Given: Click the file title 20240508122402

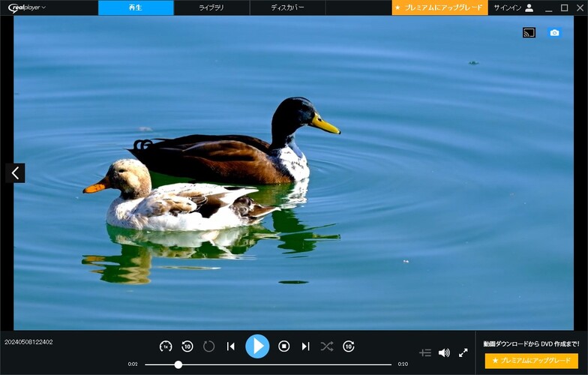Looking at the screenshot, I should 28,342.
